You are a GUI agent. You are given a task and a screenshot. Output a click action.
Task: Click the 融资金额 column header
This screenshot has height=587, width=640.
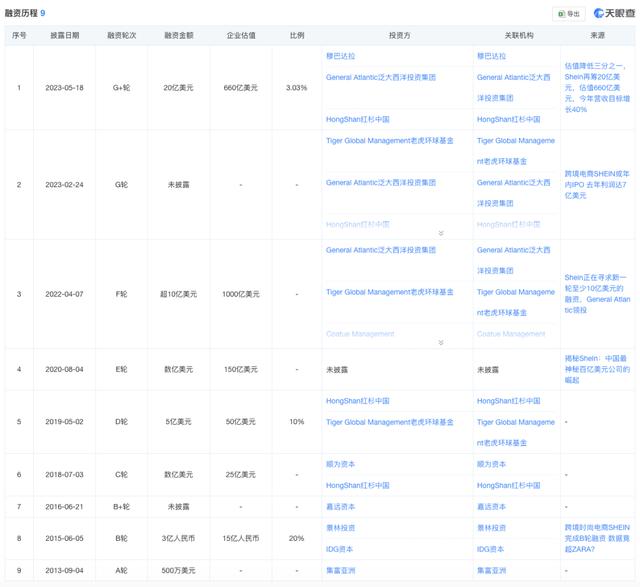pos(179,36)
